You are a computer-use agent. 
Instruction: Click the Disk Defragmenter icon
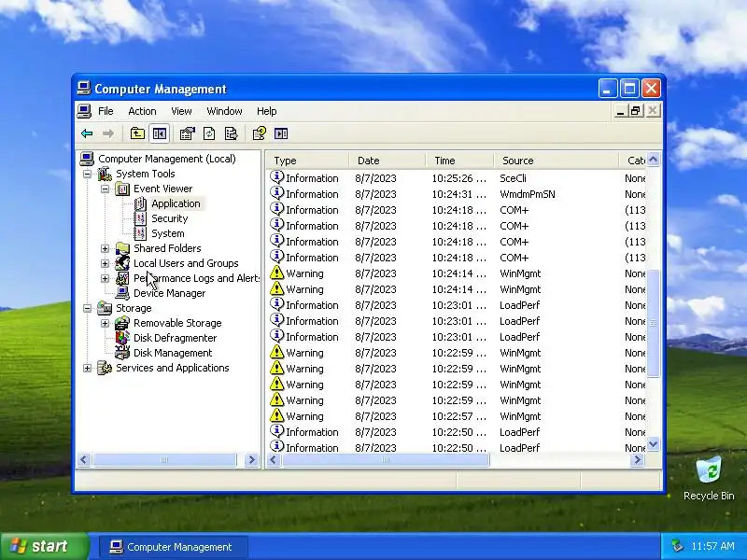(x=122, y=338)
